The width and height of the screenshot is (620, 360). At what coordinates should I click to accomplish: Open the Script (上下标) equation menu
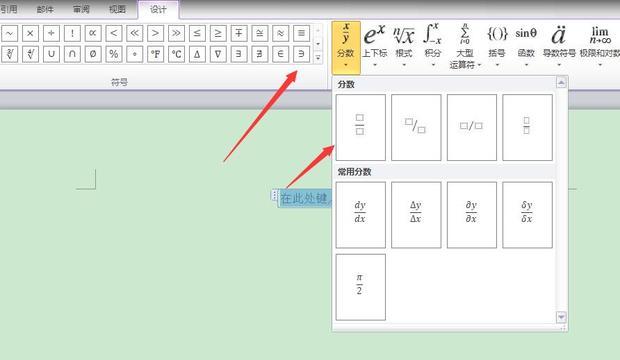click(x=374, y=45)
